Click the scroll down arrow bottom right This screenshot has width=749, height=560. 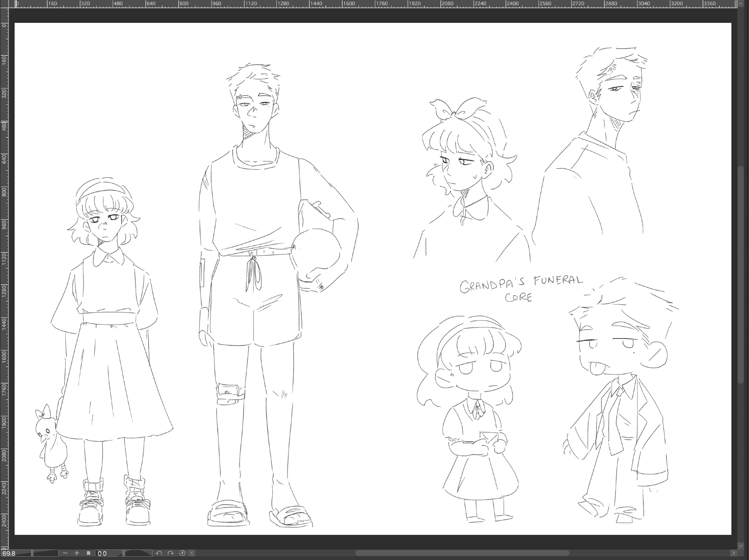(x=740, y=546)
